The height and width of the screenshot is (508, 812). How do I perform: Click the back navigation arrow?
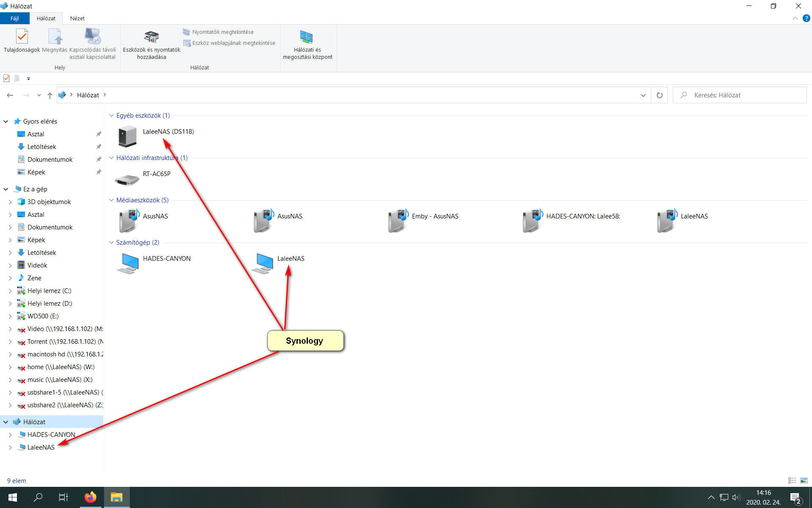[x=10, y=95]
